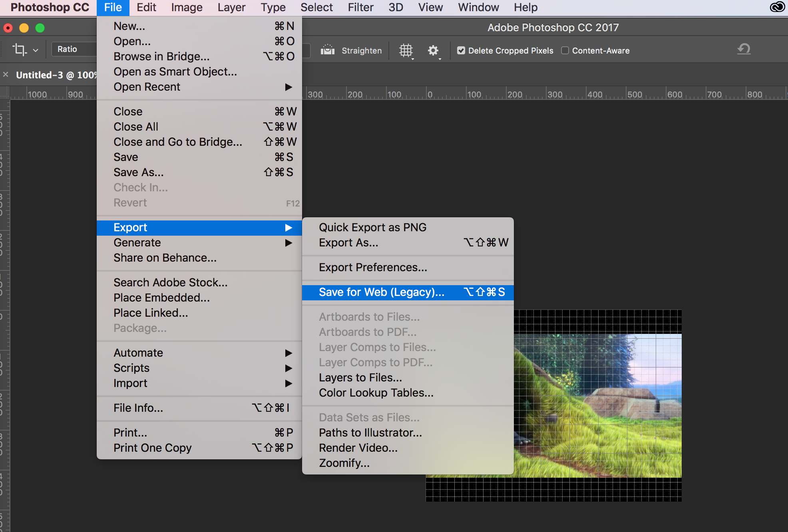Open the Select menu

coord(316,7)
